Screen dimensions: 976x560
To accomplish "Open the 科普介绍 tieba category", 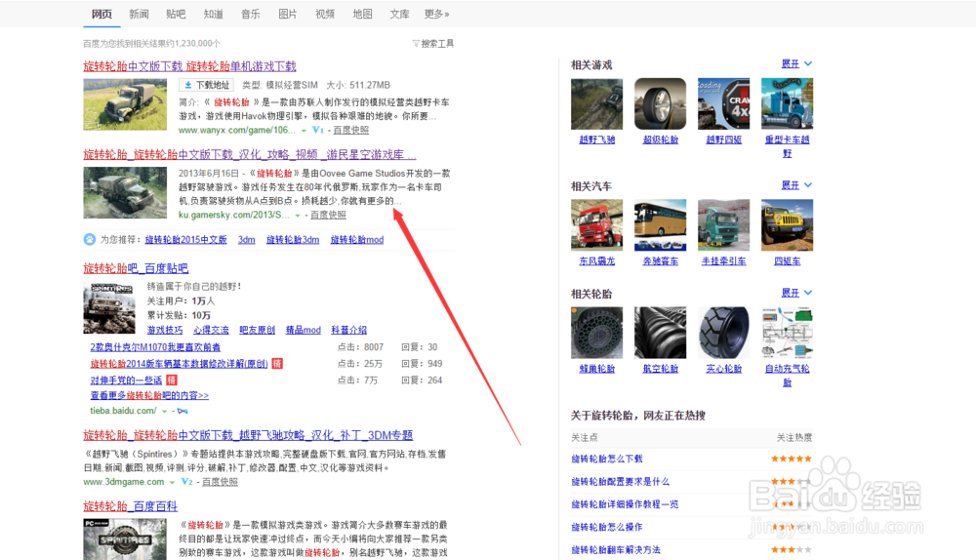I will pos(349,330).
